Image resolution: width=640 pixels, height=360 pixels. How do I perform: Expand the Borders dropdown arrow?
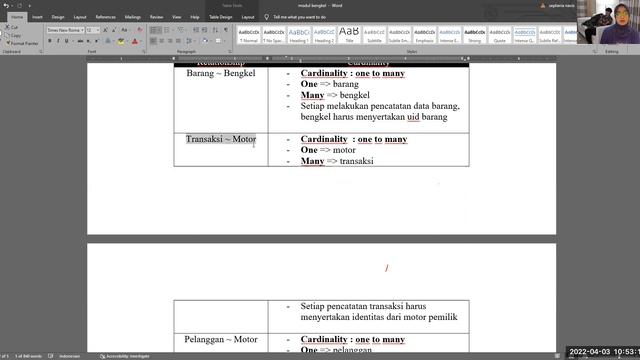224,41
